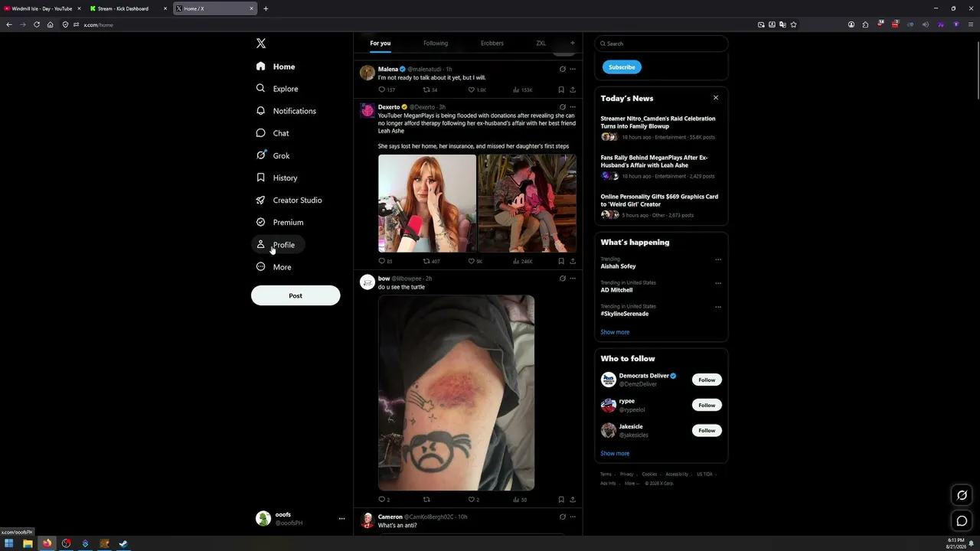Open the ooofs account menu dots

tap(341, 519)
